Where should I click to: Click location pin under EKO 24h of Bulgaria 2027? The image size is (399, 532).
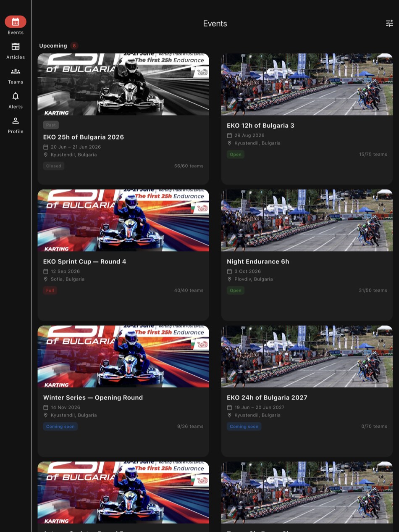[x=229, y=415]
